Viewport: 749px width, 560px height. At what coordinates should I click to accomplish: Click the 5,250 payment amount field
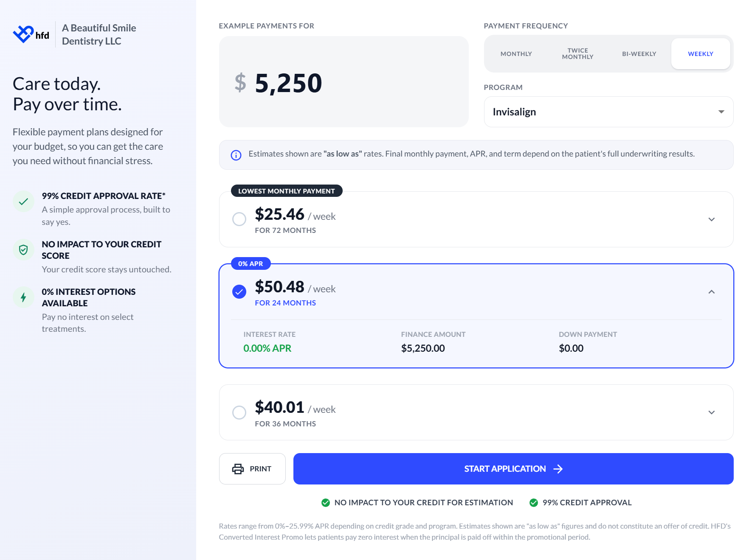[x=344, y=82]
